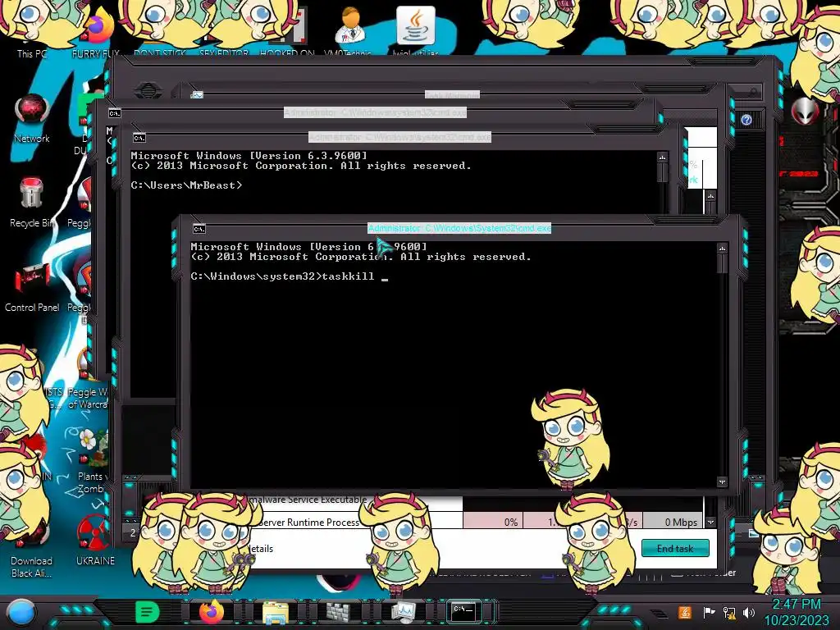Viewport: 840px width, 630px height.
Task: Click Task Manager list scroll down arrow
Action: coord(710,522)
